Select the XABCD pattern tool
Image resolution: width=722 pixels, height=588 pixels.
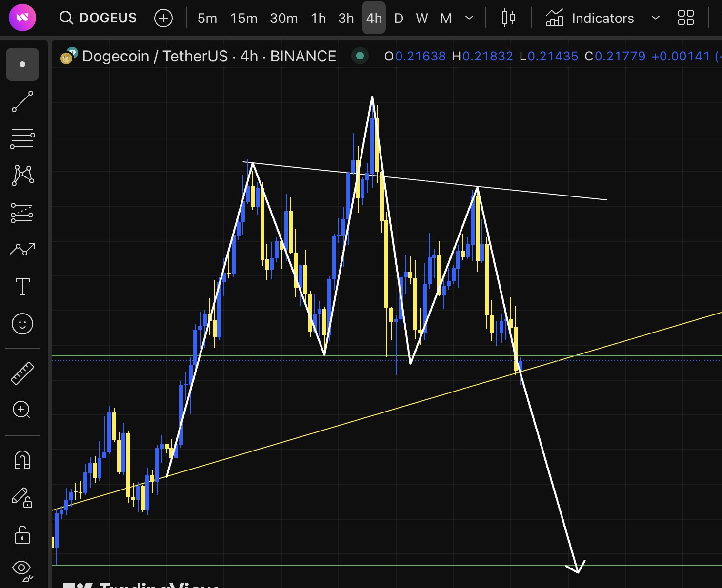pos(22,175)
